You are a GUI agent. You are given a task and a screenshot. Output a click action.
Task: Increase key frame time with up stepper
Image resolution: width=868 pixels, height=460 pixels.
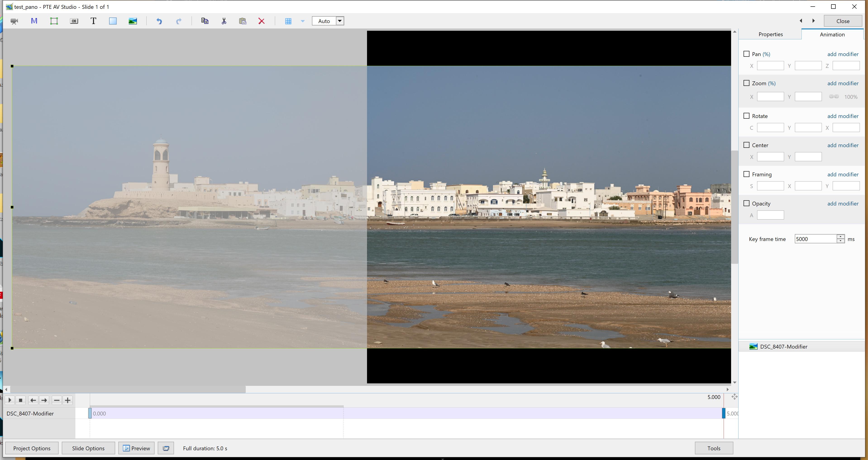841,237
